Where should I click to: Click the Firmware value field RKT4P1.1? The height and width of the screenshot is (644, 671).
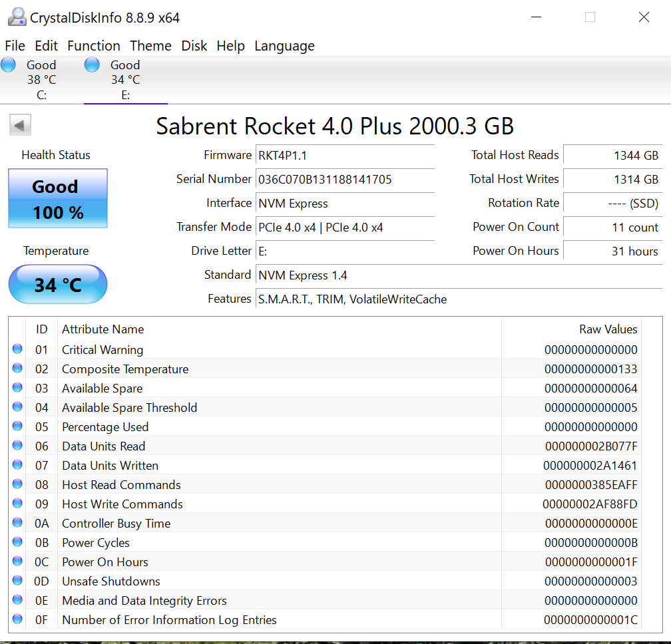click(x=345, y=155)
